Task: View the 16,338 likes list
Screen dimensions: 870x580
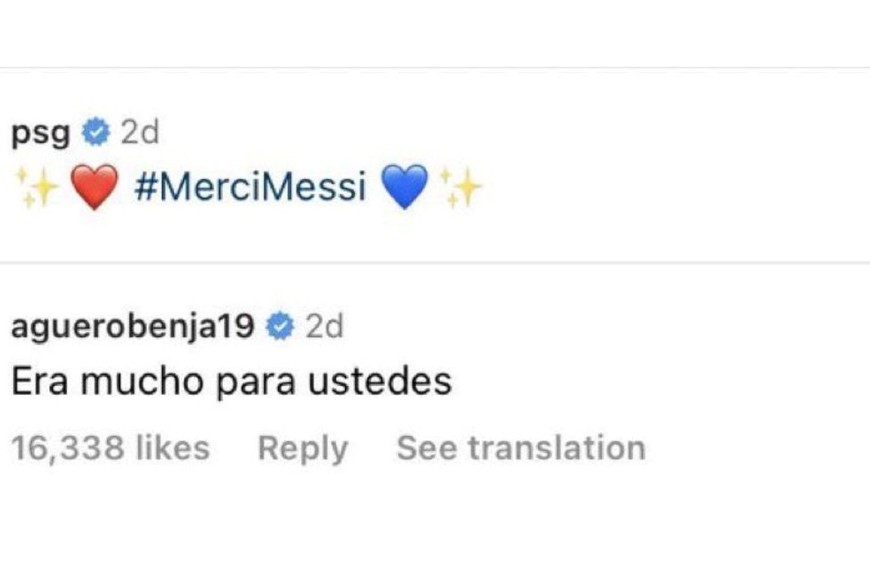Action: 110,448
